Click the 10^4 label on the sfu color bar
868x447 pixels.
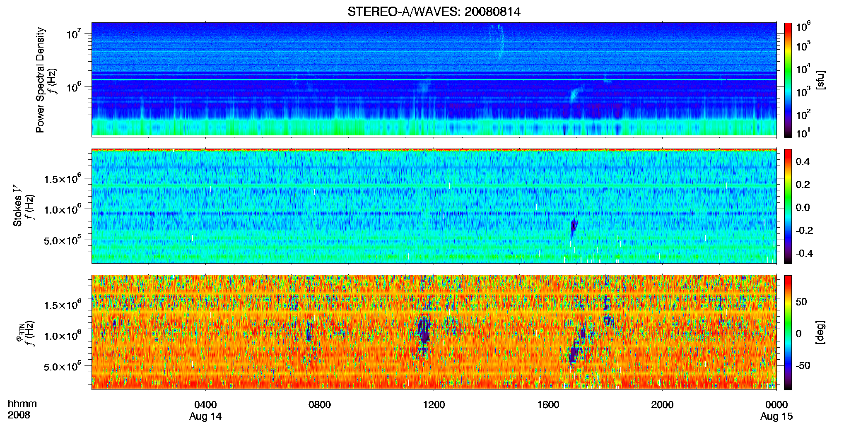(x=803, y=69)
